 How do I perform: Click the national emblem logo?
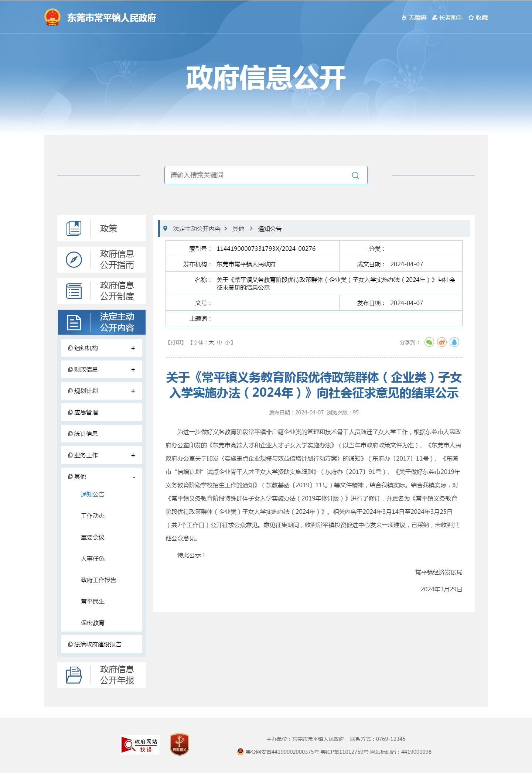(x=52, y=17)
